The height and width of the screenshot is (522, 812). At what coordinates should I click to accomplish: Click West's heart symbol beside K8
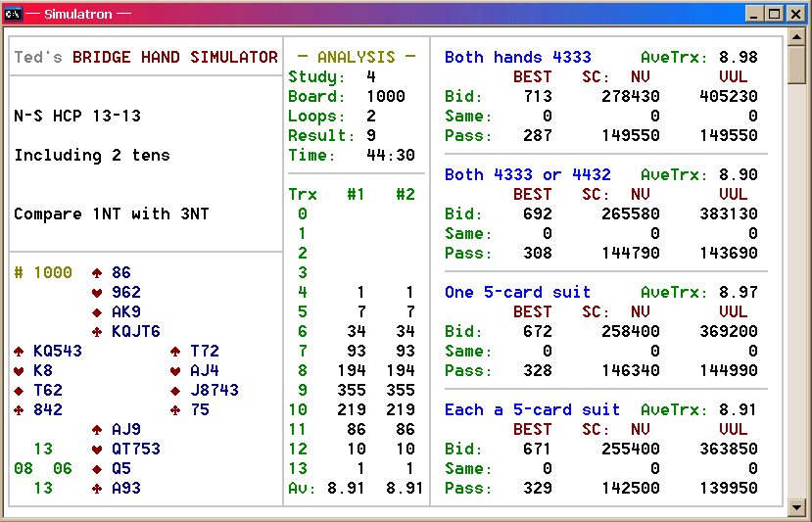[x=19, y=371]
